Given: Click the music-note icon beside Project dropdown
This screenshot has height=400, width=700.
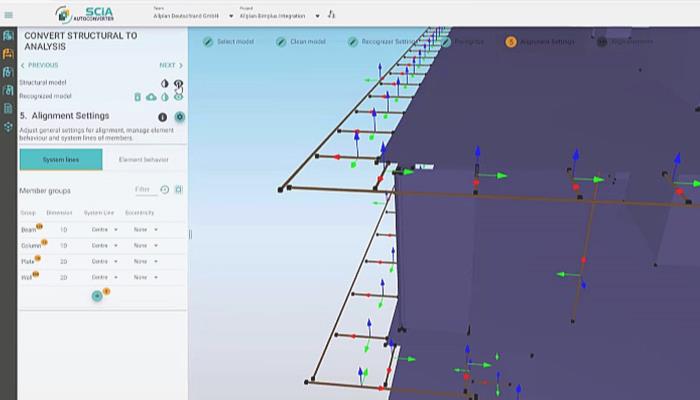Looking at the screenshot, I should pos(331,15).
